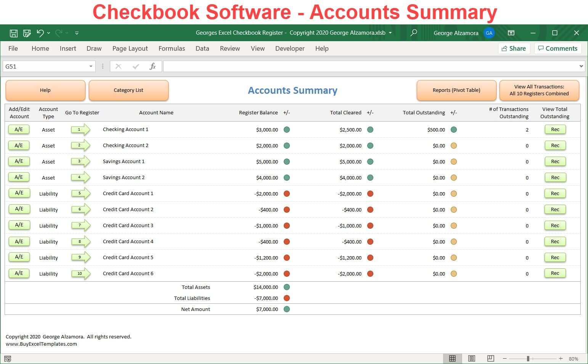The height and width of the screenshot is (364, 588).
Task: Click the zoom in plus button
Action: 561,359
